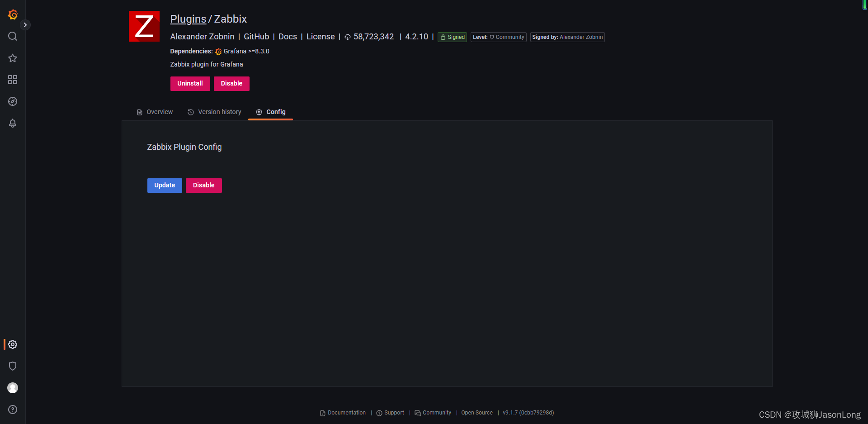
Task: Uninstall the Zabbix plugin
Action: pos(190,84)
